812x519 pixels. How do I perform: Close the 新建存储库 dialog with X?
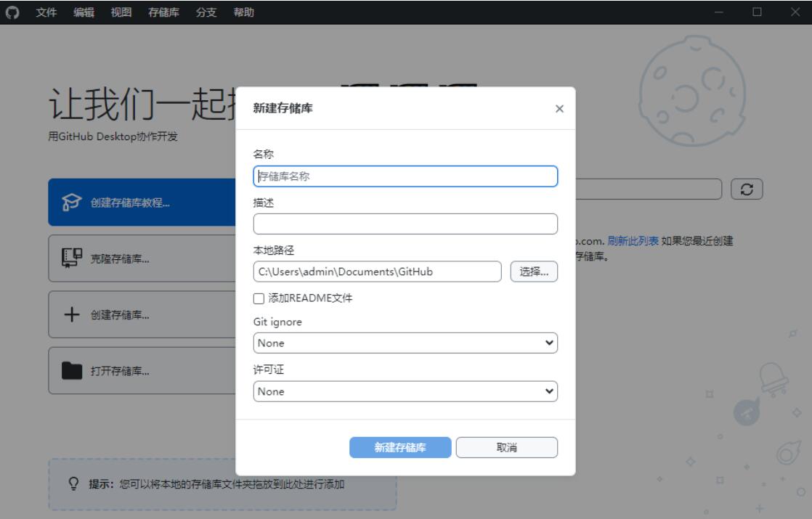point(559,109)
